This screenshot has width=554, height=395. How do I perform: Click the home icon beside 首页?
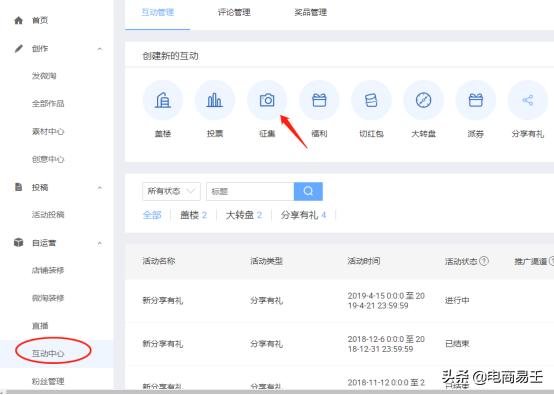tap(18, 20)
